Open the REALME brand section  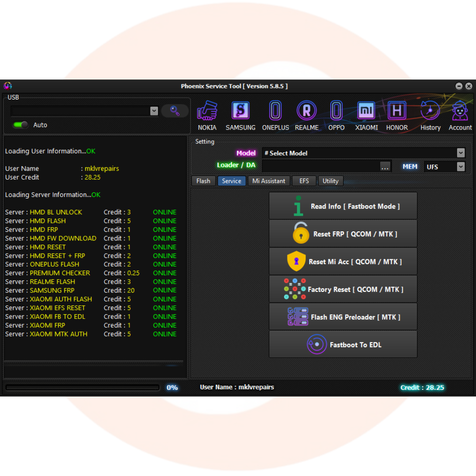click(307, 116)
